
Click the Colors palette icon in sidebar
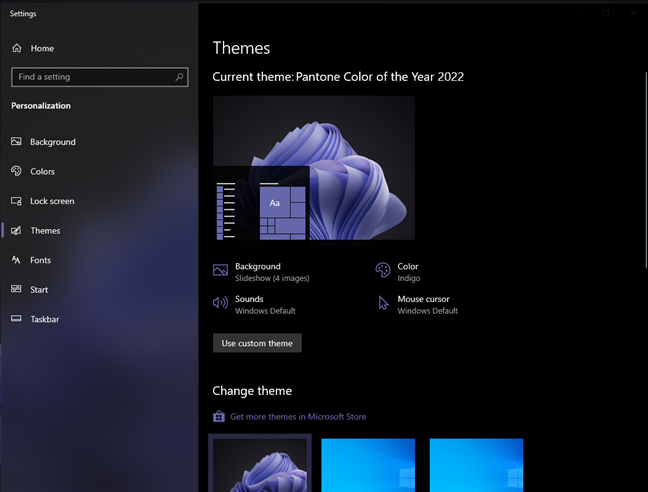[16, 171]
